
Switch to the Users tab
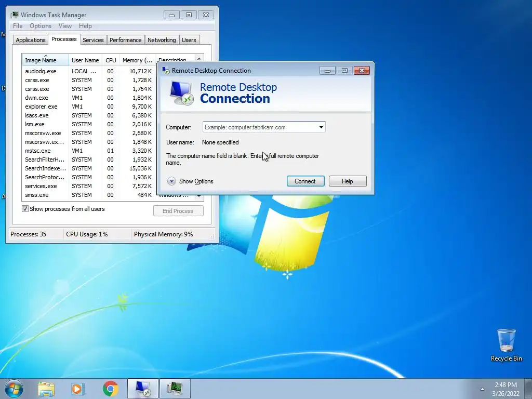point(189,40)
